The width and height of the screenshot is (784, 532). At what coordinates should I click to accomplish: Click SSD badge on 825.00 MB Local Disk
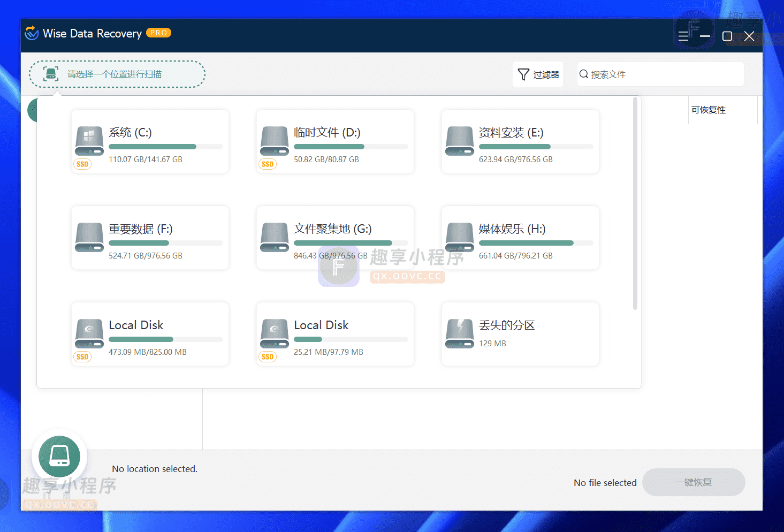(82, 357)
